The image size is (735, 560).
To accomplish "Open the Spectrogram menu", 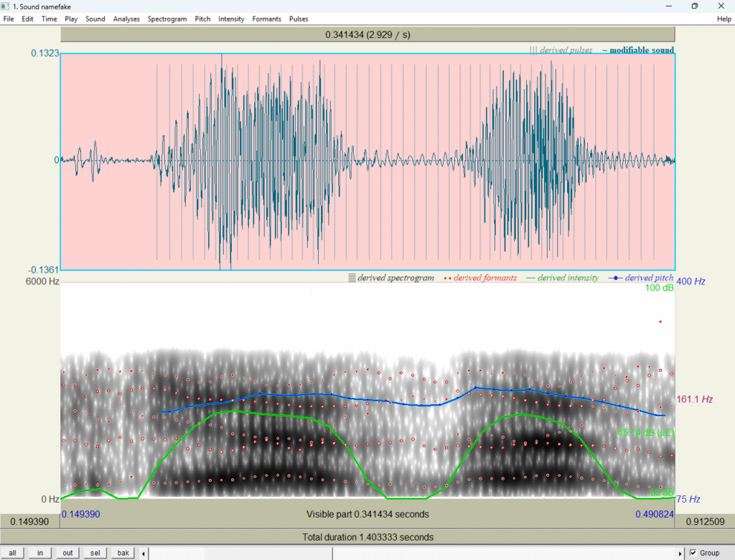I will 167,19.
